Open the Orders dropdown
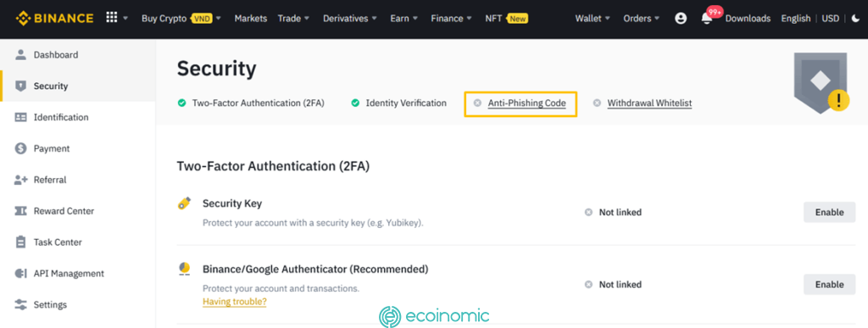Viewport: 868px width, 328px height. point(641,19)
